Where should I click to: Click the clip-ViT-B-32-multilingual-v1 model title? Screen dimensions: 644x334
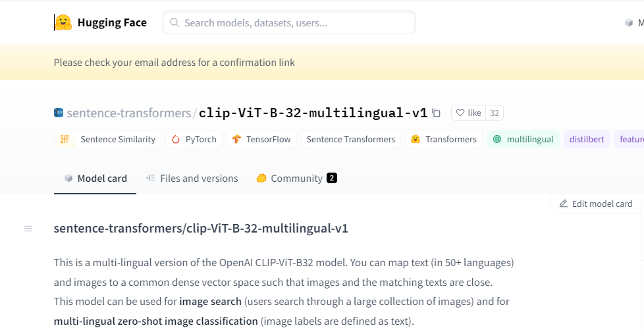pos(313,113)
